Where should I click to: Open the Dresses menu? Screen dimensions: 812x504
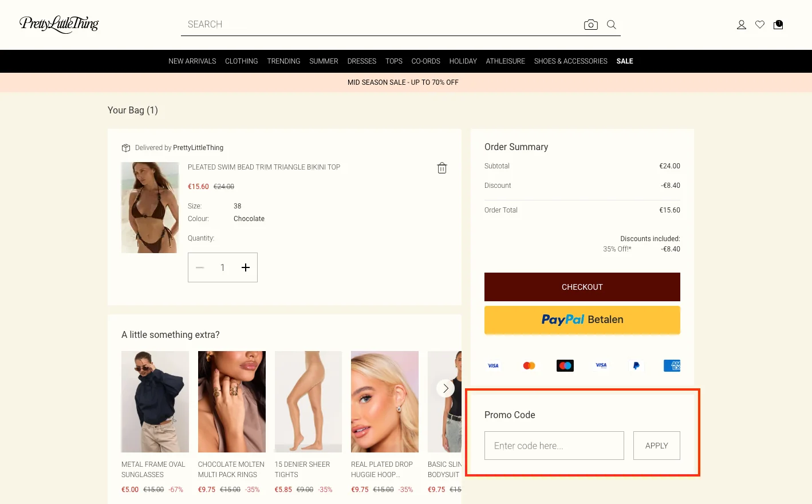coord(362,61)
